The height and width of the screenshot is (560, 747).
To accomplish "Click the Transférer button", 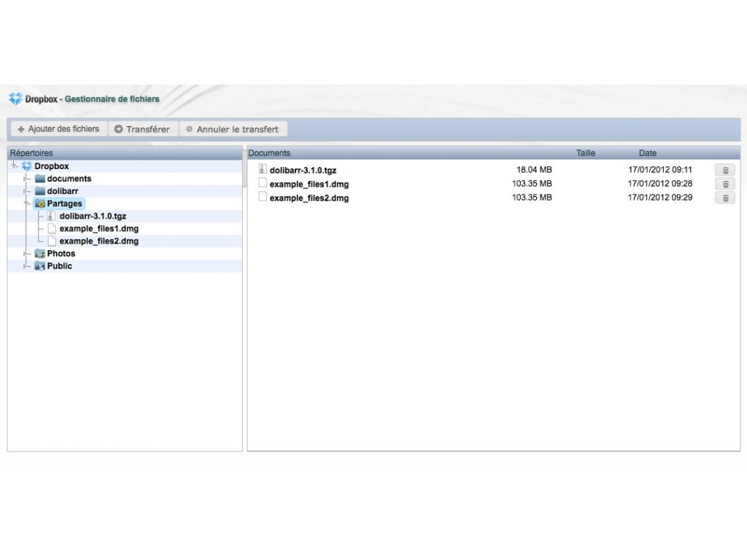I will click(x=143, y=129).
